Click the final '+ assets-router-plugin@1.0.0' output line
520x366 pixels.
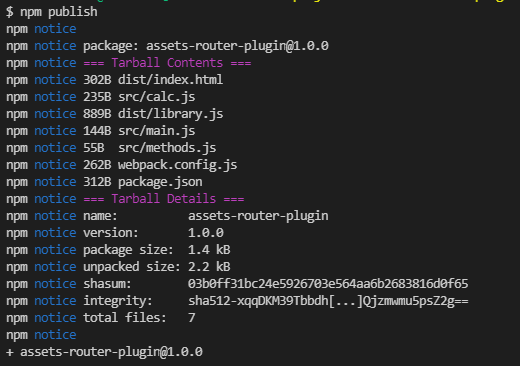point(104,352)
